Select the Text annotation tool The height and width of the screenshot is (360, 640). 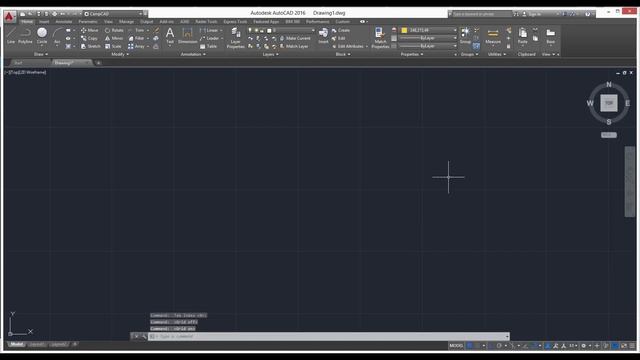coord(170,36)
